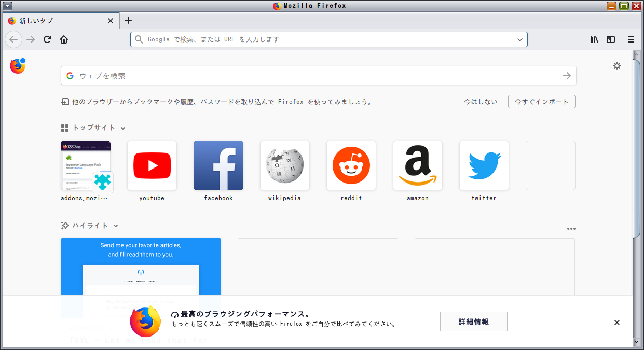Dismiss the performance banner with X
Image resolution: width=644 pixels, height=350 pixels.
(x=617, y=323)
